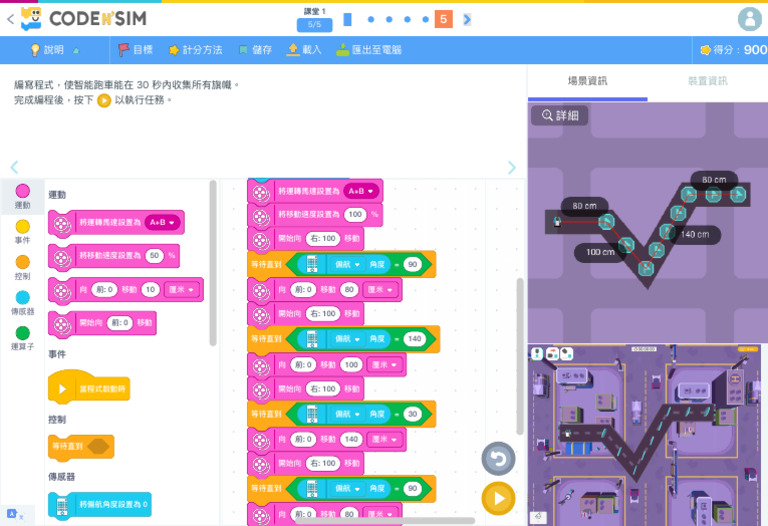This screenshot has width=768, height=526.
Task: Select the 運算子 operators category
Action: coord(23,338)
